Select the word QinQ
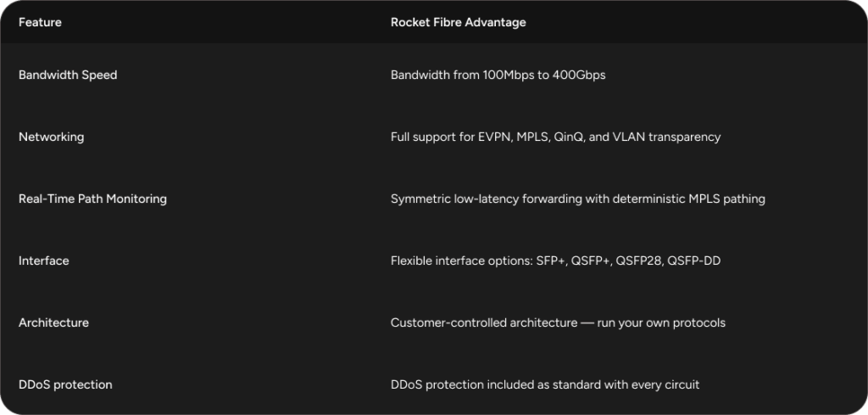Viewport: 868px width, 415px height. pyautogui.click(x=569, y=137)
